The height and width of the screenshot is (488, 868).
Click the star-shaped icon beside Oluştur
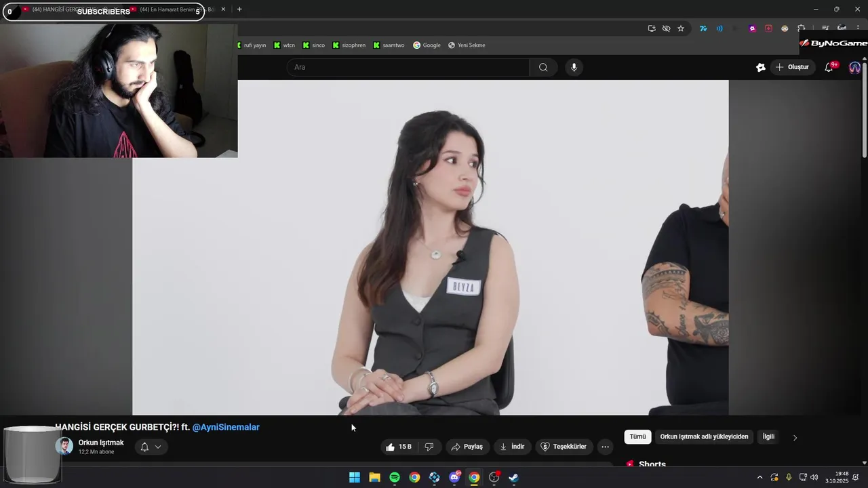click(x=761, y=67)
